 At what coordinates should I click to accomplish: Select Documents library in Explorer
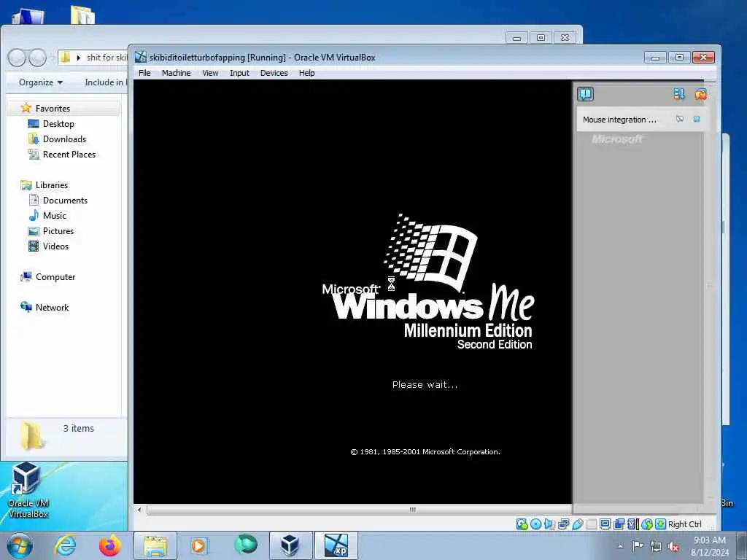coord(65,200)
